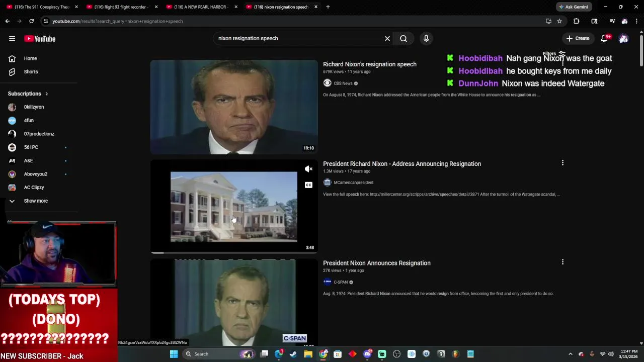Open the Chrome profile avatar
This screenshot has width=644, height=362.
pos(624,21)
